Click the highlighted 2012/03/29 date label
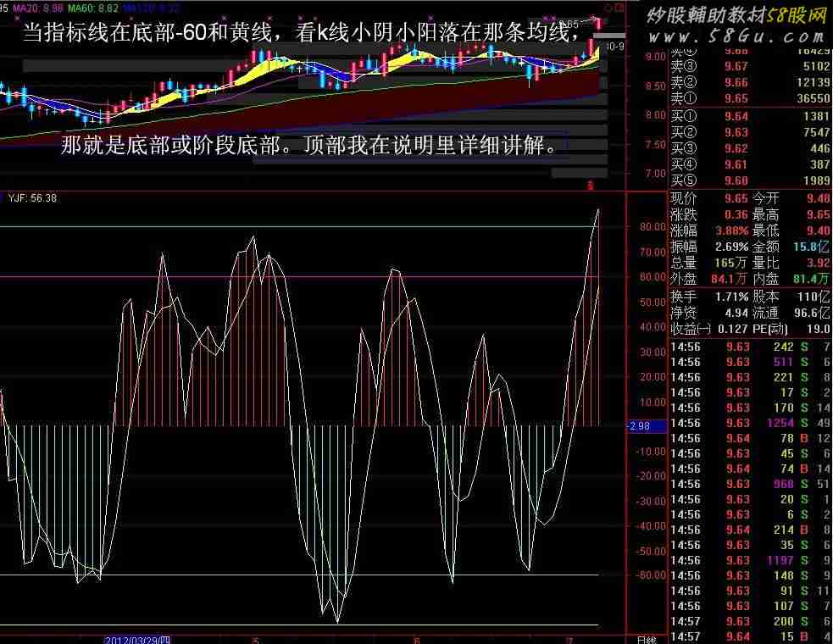The image size is (833, 644). click(137, 640)
